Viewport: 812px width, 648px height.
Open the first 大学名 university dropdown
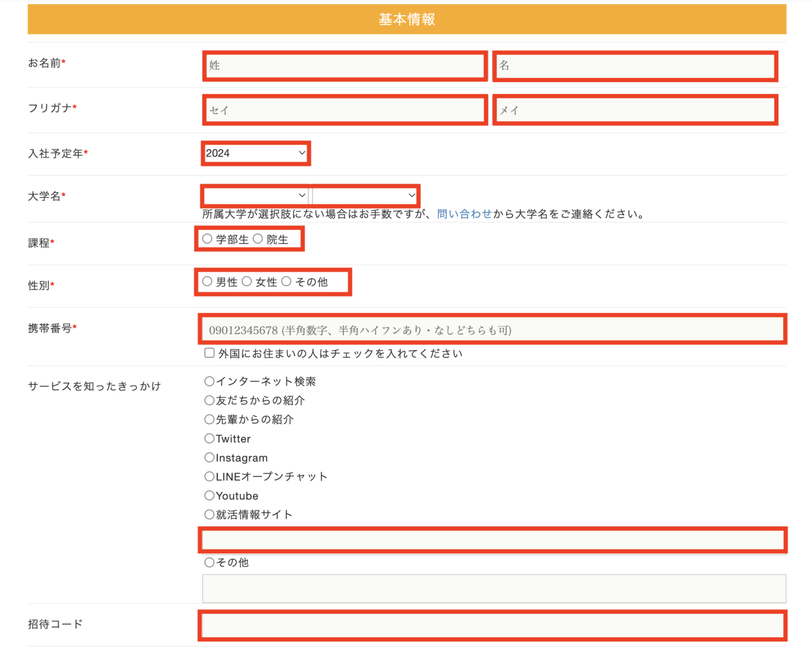click(254, 195)
